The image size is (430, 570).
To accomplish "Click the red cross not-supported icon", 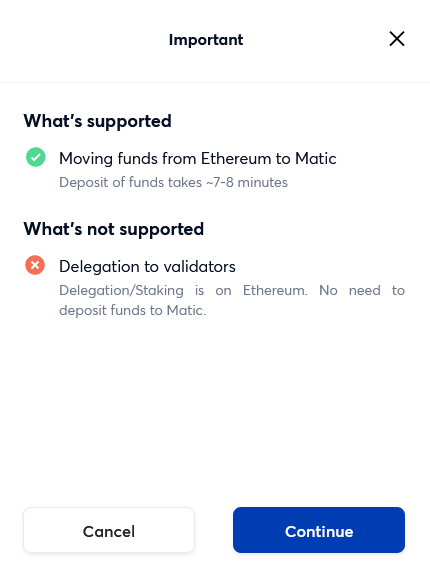I will click(x=35, y=265).
